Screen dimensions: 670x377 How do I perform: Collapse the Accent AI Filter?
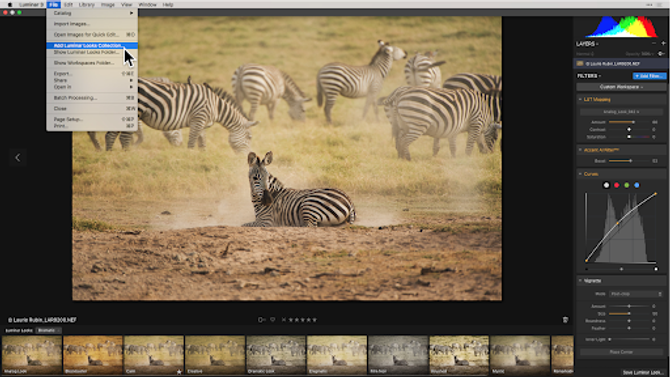point(580,150)
